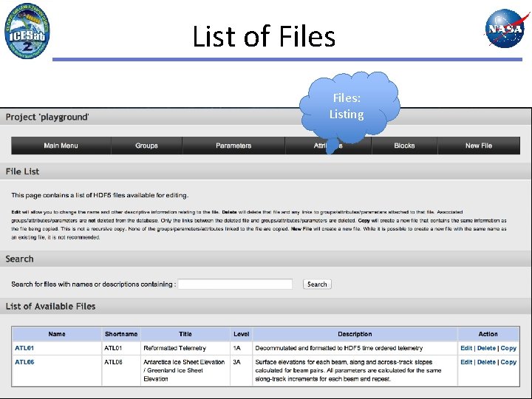The height and width of the screenshot is (399, 532).
Task: Select the Title column header
Action: (185, 334)
